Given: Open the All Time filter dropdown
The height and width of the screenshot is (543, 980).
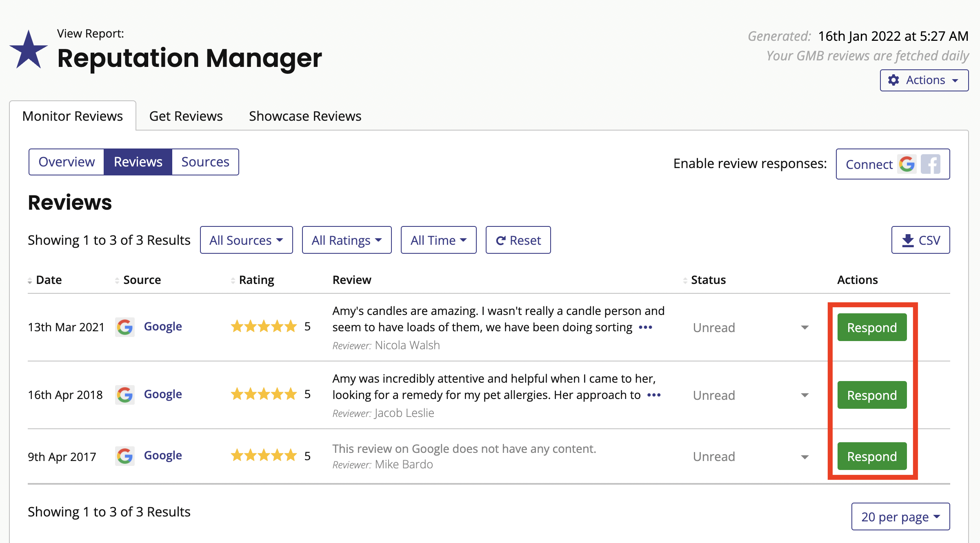Looking at the screenshot, I should point(439,240).
